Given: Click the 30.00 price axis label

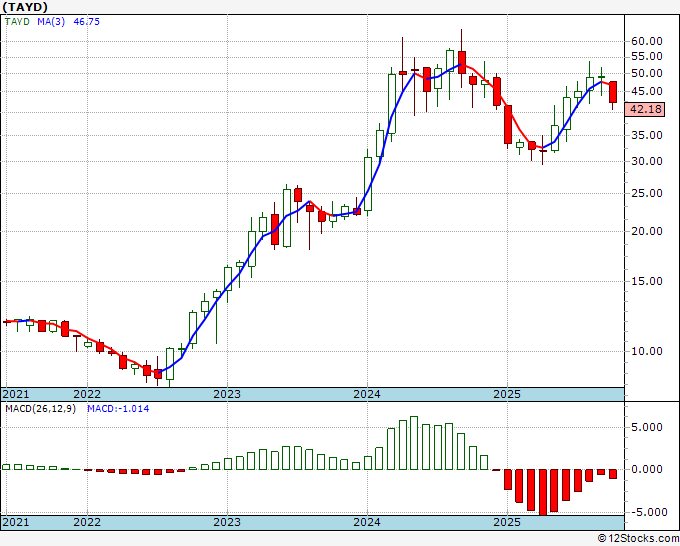Looking at the screenshot, I should 647,161.
